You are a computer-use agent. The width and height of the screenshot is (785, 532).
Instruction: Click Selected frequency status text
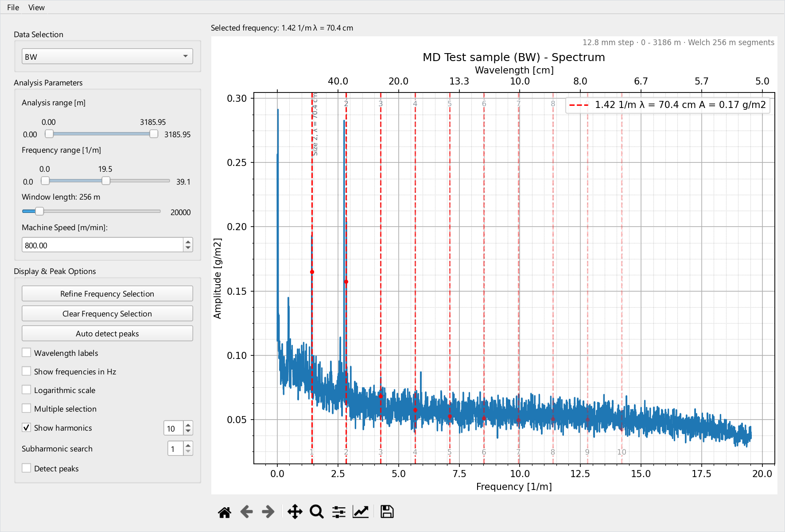282,28
